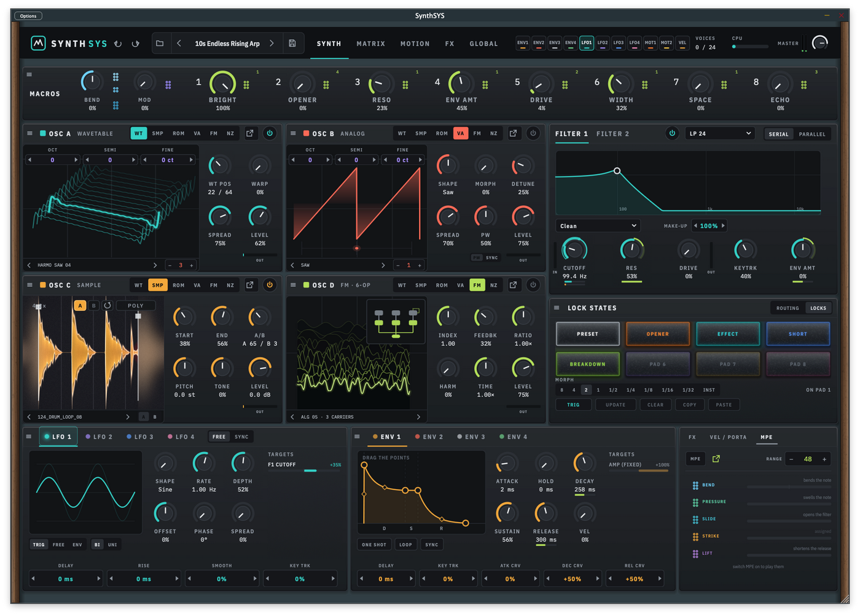Click the sample loop icon in OSC C
This screenshot has width=860, height=616.
click(x=107, y=305)
